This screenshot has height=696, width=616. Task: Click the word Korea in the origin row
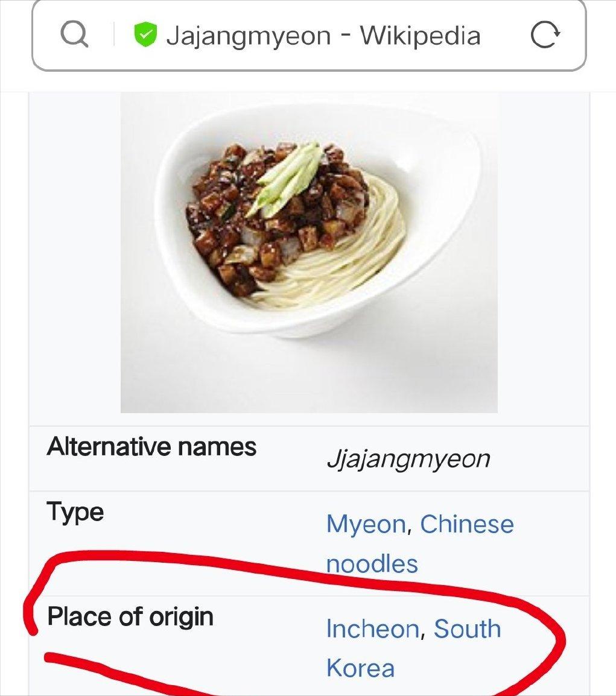click(x=360, y=668)
